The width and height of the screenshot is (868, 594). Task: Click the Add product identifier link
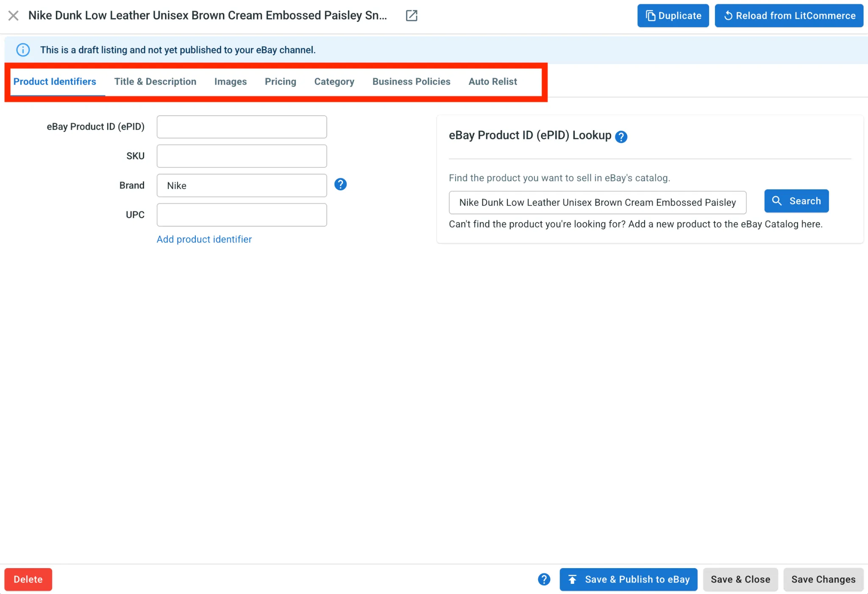point(204,239)
